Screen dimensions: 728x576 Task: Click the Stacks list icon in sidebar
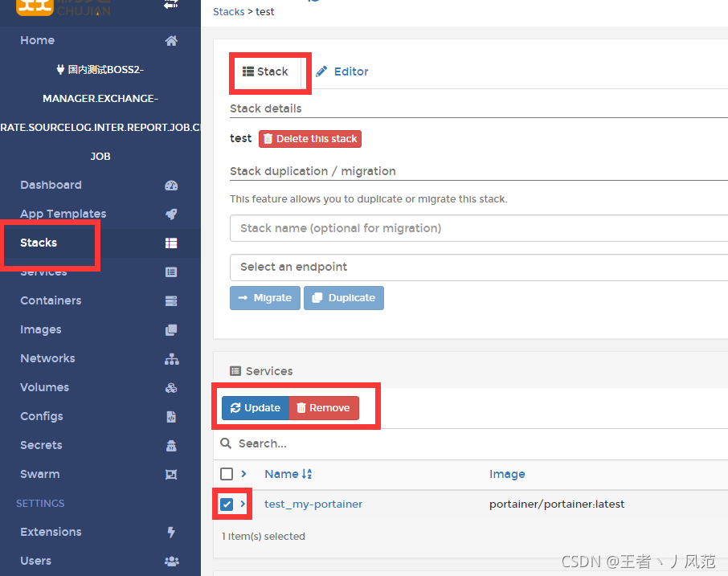click(x=171, y=243)
